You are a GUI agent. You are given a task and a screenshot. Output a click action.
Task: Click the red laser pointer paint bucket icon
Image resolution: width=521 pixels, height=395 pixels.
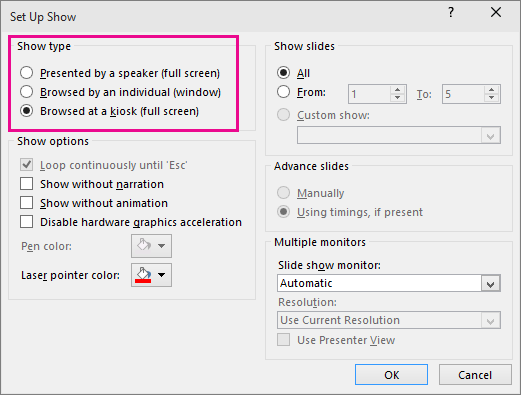coord(143,275)
